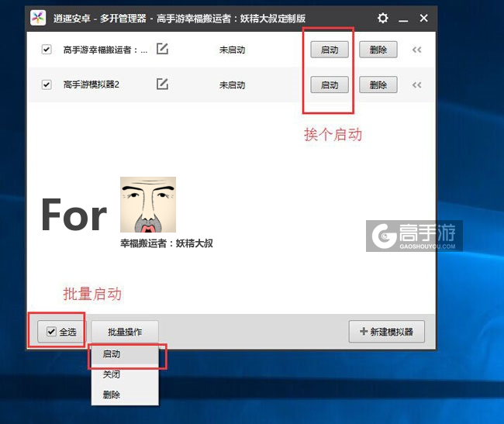
Task: Choose 关闭 from the batch menu
Action: [112, 374]
